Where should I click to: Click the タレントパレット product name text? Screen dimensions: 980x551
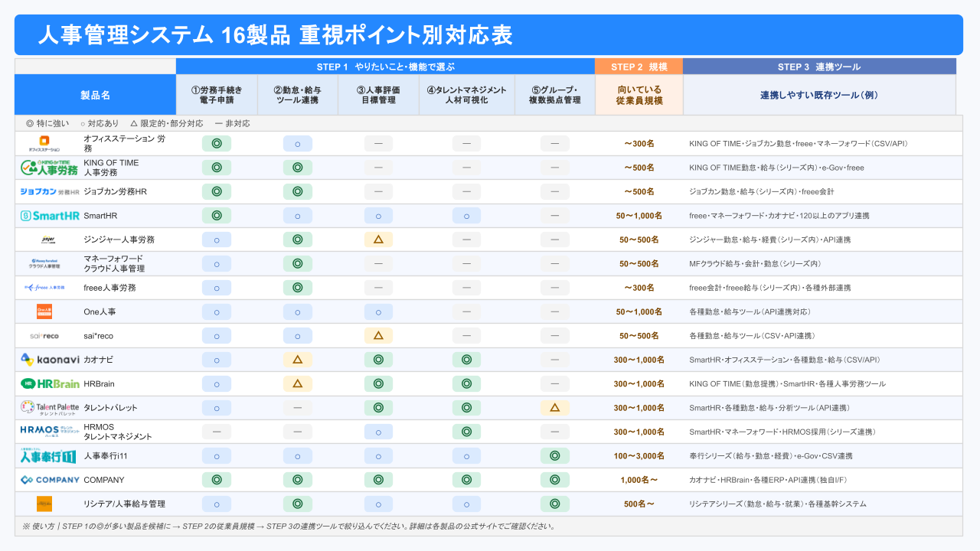111,408
